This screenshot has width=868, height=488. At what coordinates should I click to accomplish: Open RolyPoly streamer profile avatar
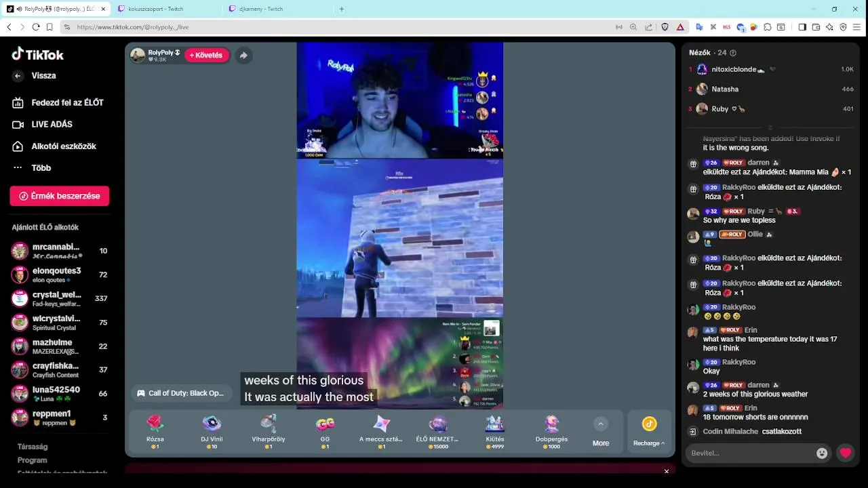point(138,56)
